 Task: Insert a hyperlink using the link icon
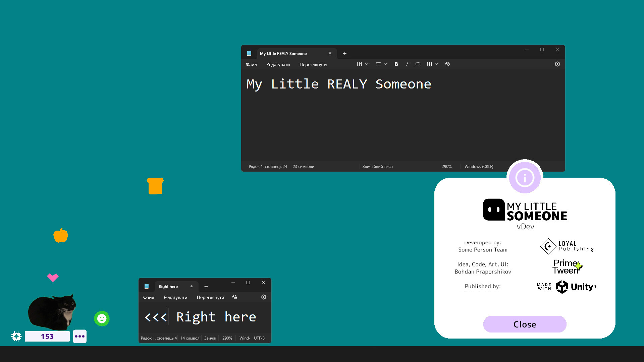[x=418, y=64]
